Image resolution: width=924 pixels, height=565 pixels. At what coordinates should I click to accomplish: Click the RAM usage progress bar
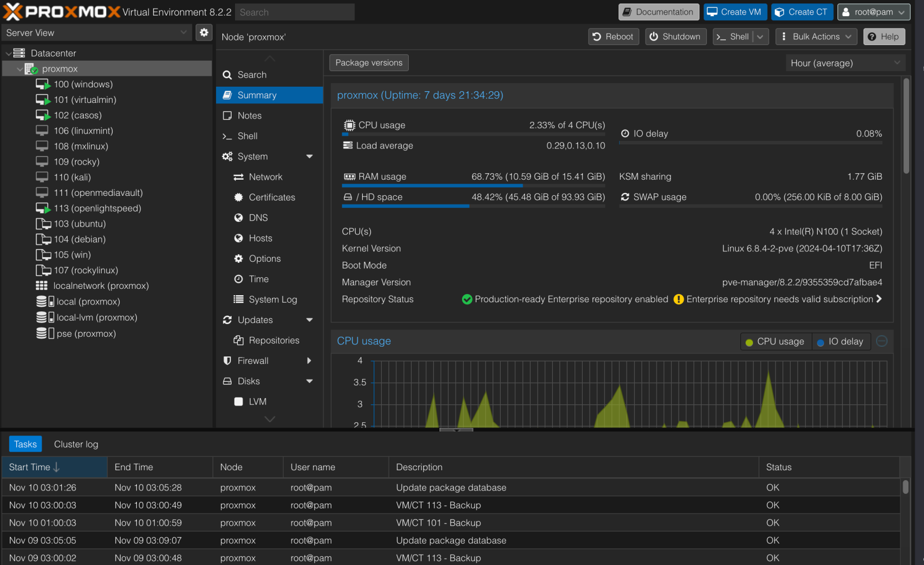(474, 186)
